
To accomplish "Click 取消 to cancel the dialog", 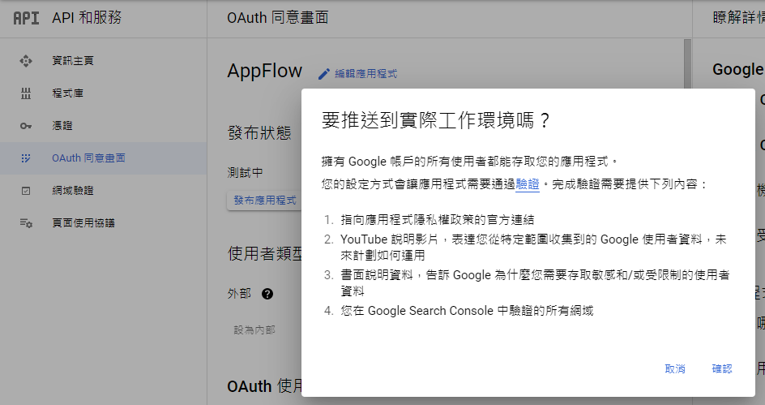I will click(675, 369).
